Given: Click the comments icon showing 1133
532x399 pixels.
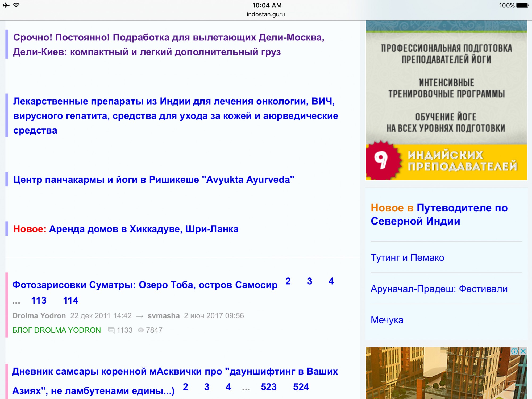Looking at the screenshot, I should [111, 330].
